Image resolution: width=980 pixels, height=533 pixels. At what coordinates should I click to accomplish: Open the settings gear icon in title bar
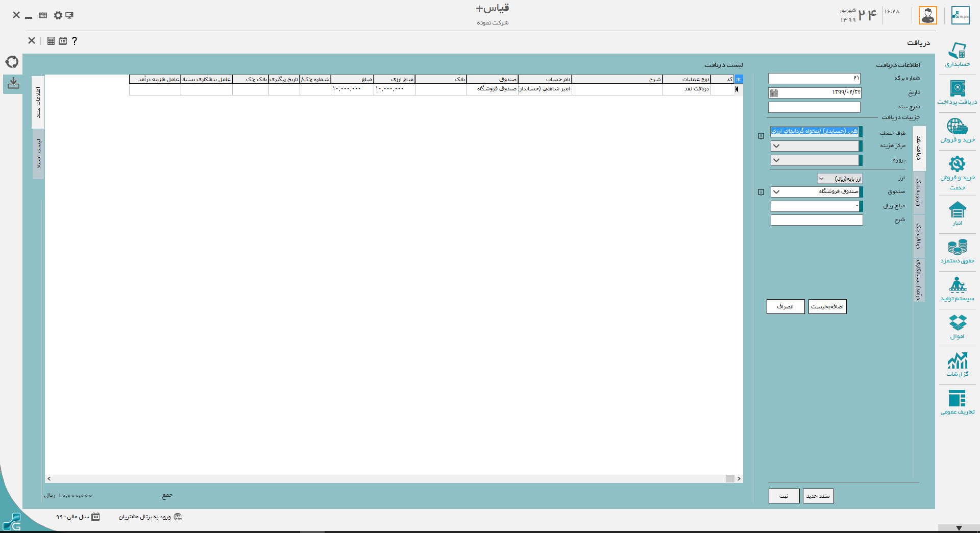point(58,15)
